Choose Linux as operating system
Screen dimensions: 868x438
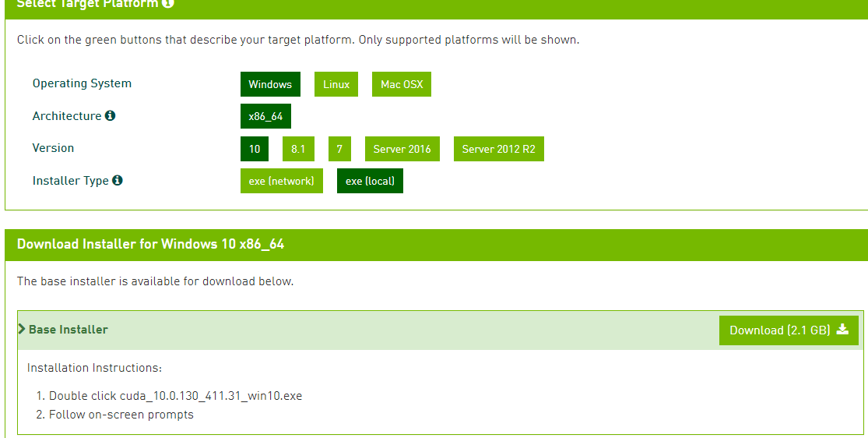coord(336,84)
